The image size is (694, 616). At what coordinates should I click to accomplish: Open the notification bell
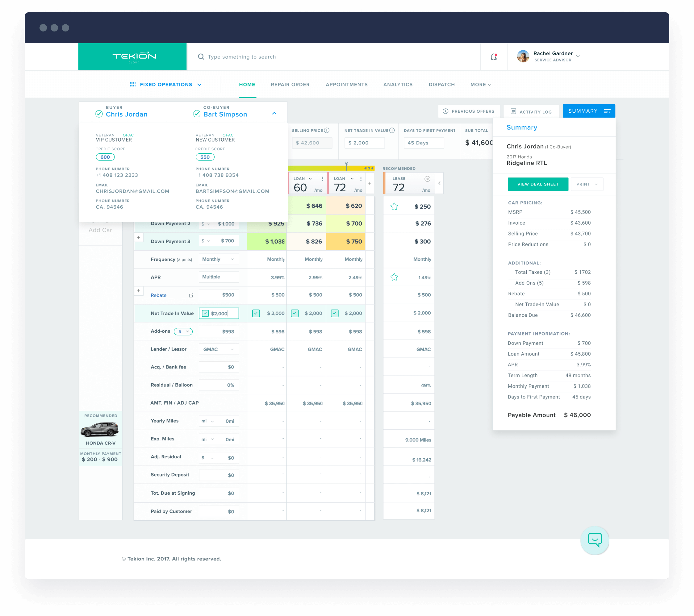click(494, 57)
